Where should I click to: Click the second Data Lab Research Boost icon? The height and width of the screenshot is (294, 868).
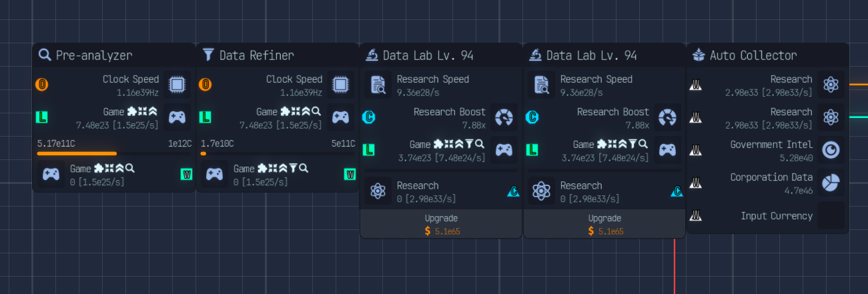[667, 117]
